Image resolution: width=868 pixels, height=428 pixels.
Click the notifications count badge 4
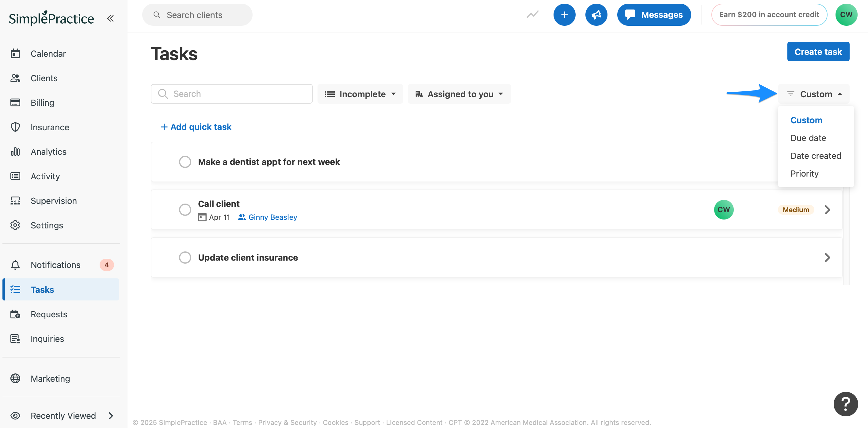(x=106, y=265)
